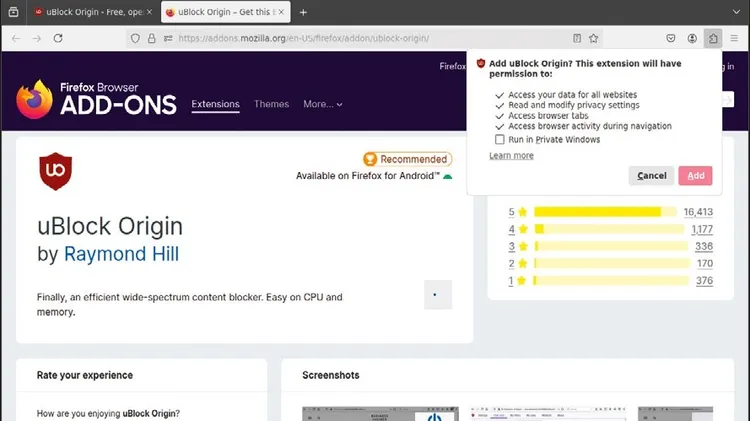750x421 pixels.
Task: Click the Rate your experience heading
Action: coord(85,375)
